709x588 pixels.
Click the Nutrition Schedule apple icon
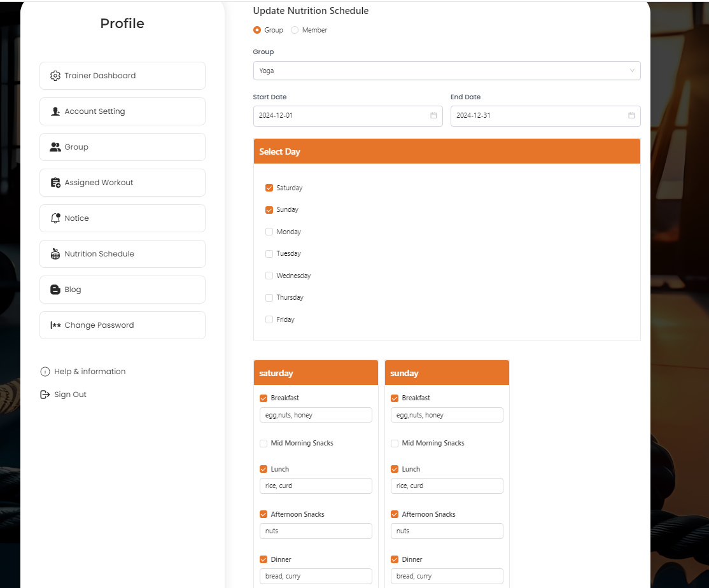point(55,254)
